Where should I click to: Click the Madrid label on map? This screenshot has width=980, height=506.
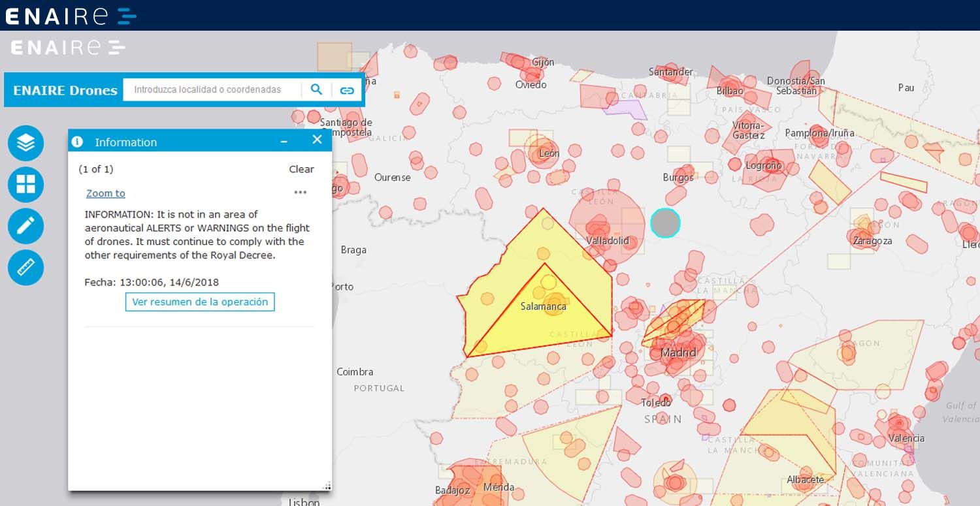pyautogui.click(x=678, y=353)
